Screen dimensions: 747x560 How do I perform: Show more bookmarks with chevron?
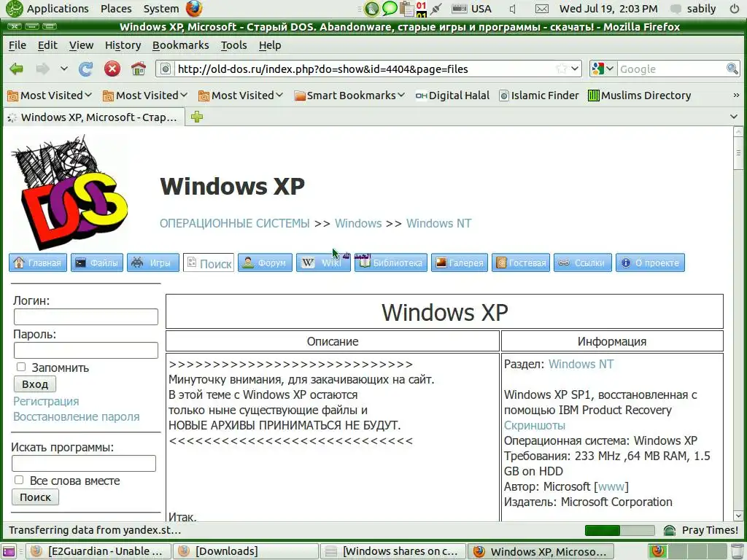(736, 96)
